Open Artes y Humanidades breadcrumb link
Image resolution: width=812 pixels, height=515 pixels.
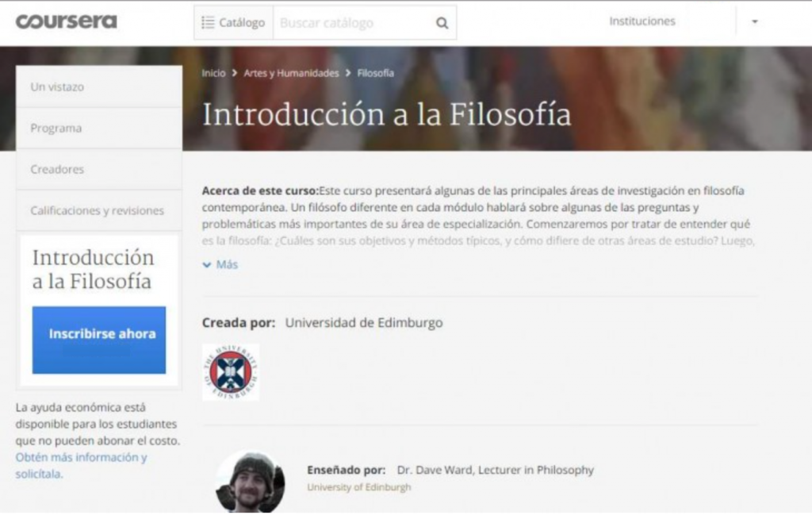291,73
